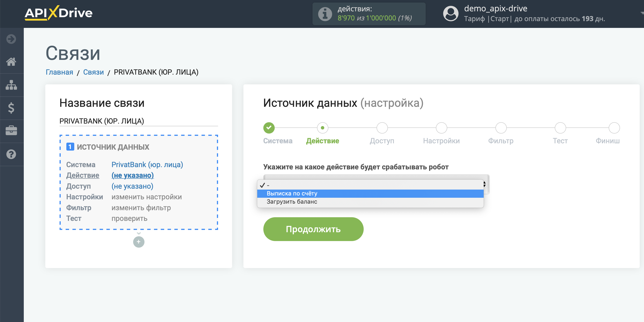
Task: Edit the connection name PRIVATBANK field
Action: pyautogui.click(x=139, y=121)
